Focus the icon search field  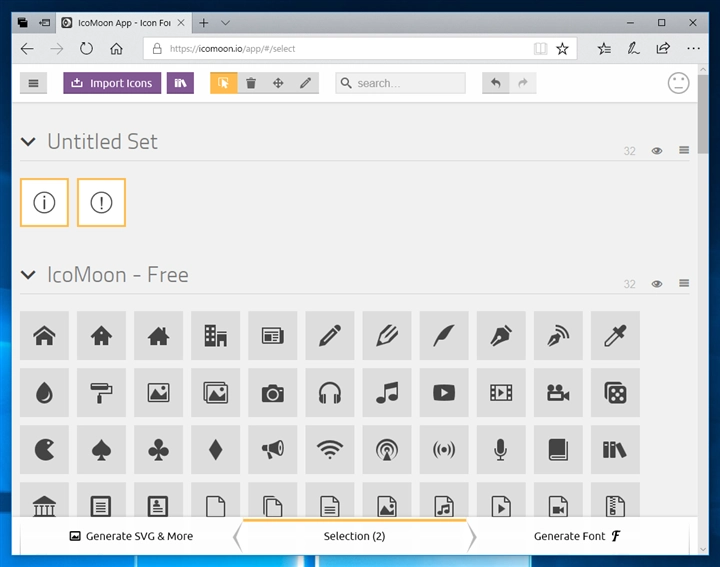pyautogui.click(x=400, y=83)
